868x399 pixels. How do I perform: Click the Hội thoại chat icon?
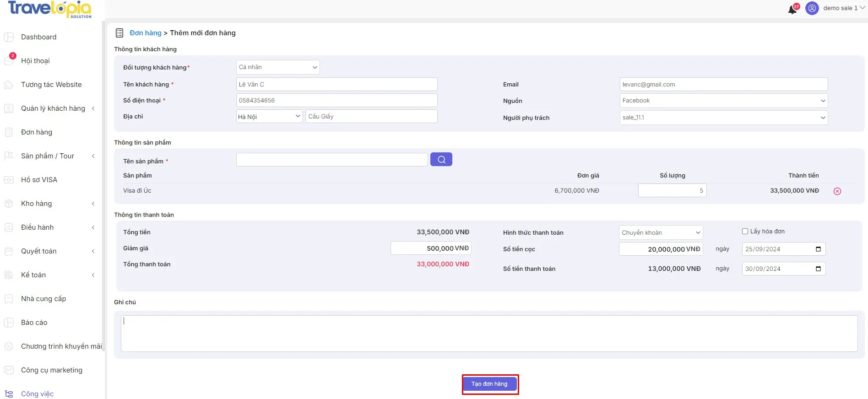pos(9,61)
